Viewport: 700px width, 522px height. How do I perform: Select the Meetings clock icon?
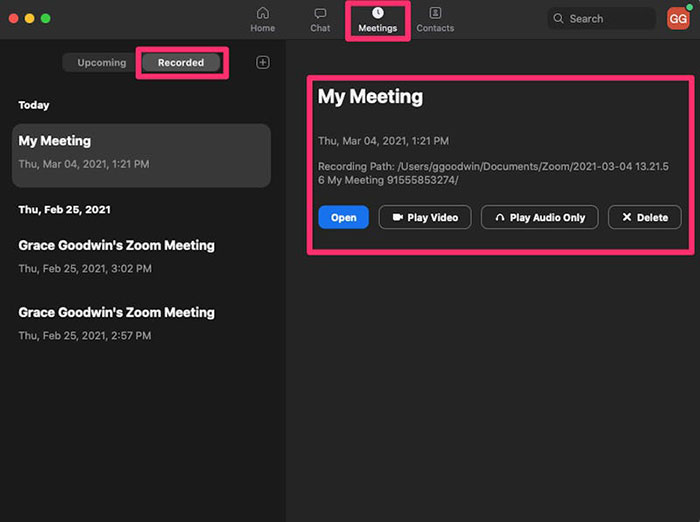[x=378, y=13]
